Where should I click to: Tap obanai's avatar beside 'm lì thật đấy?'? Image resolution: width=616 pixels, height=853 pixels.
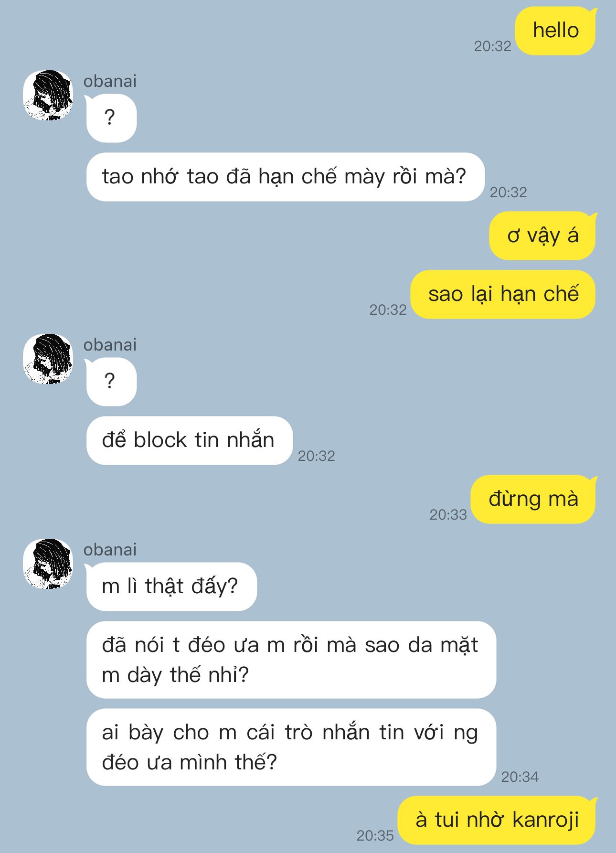tap(48, 564)
